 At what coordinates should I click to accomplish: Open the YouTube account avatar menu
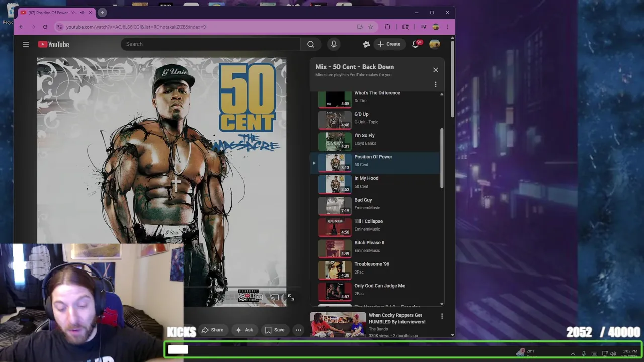(435, 44)
